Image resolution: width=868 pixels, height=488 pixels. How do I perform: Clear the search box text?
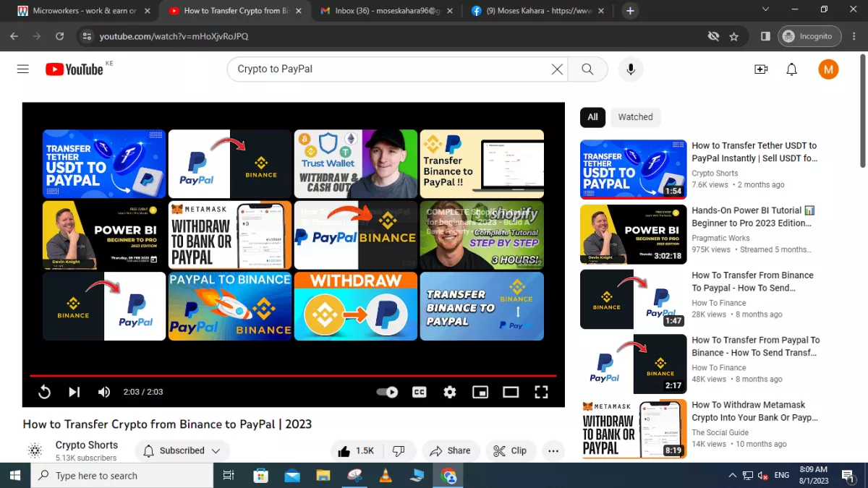(557, 69)
